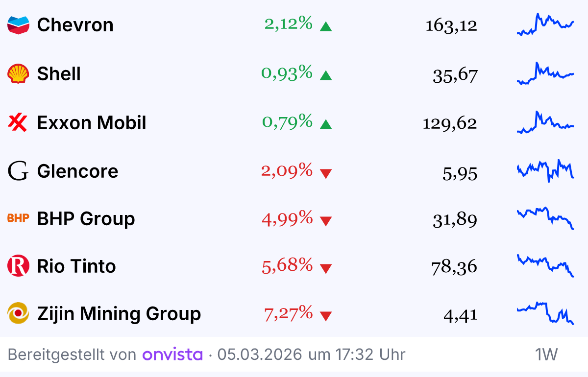Click the orange BHP logo icon
The image size is (588, 377).
click(19, 218)
